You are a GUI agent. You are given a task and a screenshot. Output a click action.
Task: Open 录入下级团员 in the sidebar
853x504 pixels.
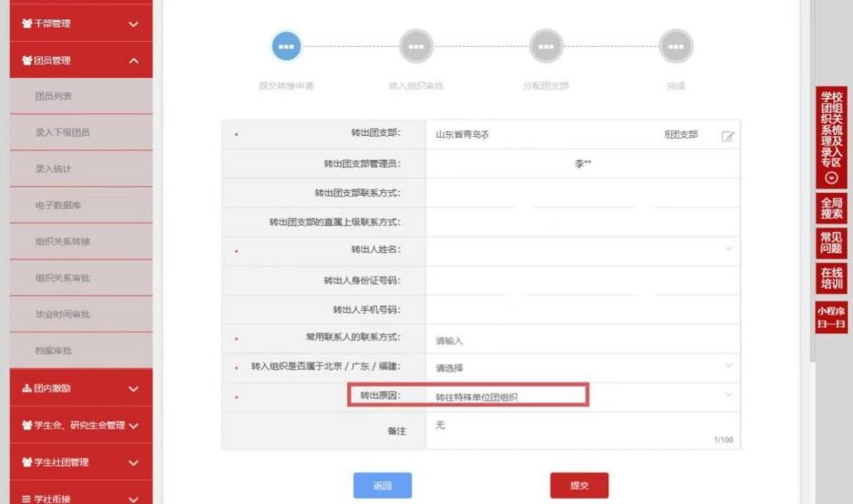coord(81,132)
